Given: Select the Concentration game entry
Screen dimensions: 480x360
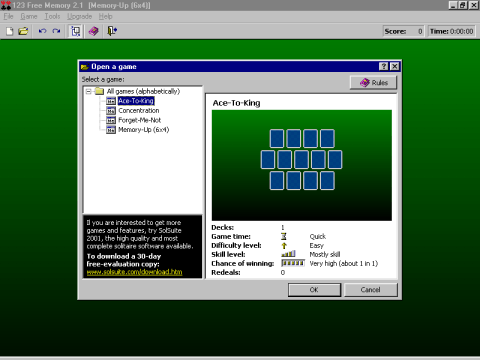Looking at the screenshot, I should click(139, 110).
